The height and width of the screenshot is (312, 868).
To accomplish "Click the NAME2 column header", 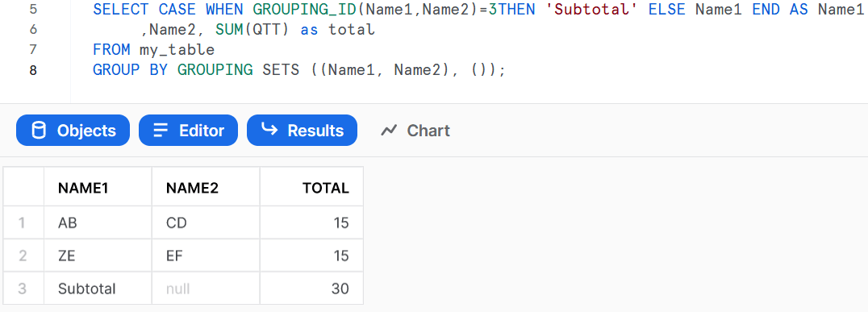I will pyautogui.click(x=206, y=187).
